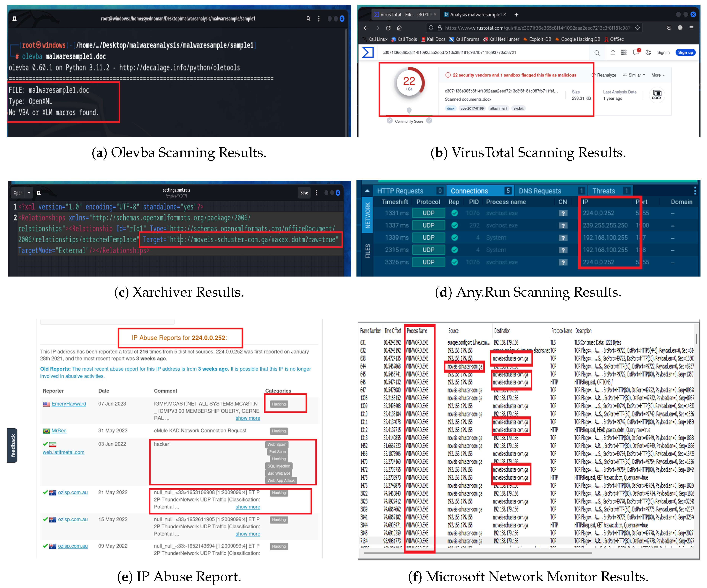Click the new document icon in settings.xml.rels editor
707x588 pixels.
pos(39,193)
